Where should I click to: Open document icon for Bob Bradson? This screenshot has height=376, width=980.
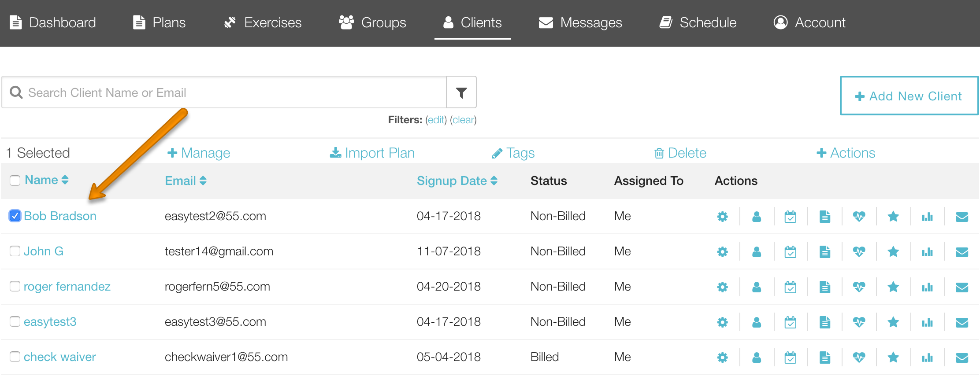[x=825, y=216]
